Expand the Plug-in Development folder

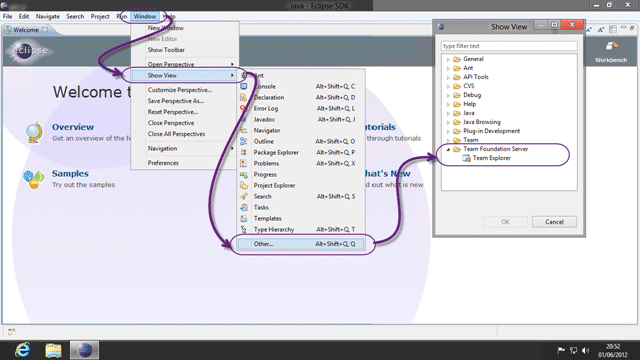tap(448, 131)
